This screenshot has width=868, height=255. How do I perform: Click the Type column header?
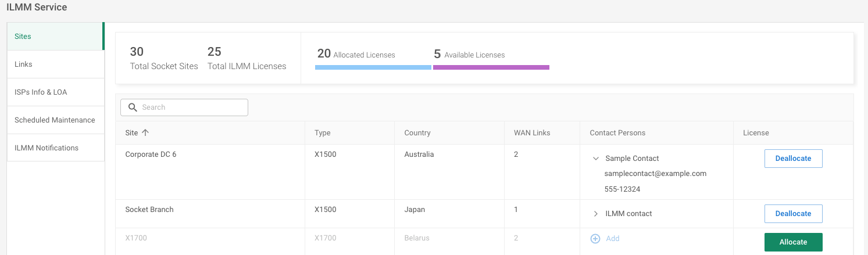pos(322,133)
